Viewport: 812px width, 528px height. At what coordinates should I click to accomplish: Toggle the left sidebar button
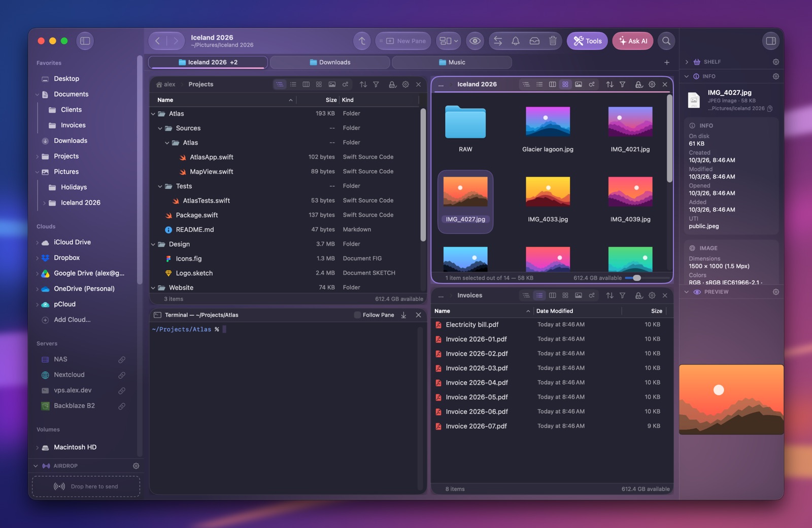click(x=85, y=41)
